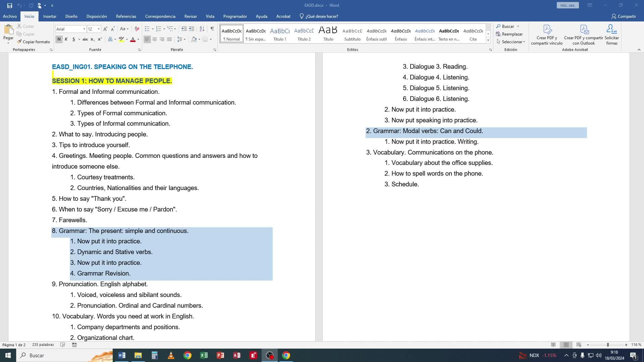The height and width of the screenshot is (362, 644).
Task: Click the superscript x² icon
Action: point(100,39)
